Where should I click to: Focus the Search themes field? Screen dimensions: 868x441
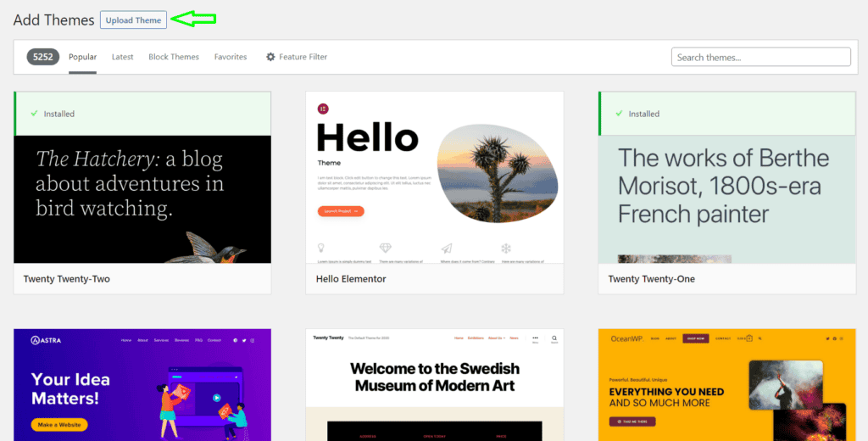click(x=760, y=57)
